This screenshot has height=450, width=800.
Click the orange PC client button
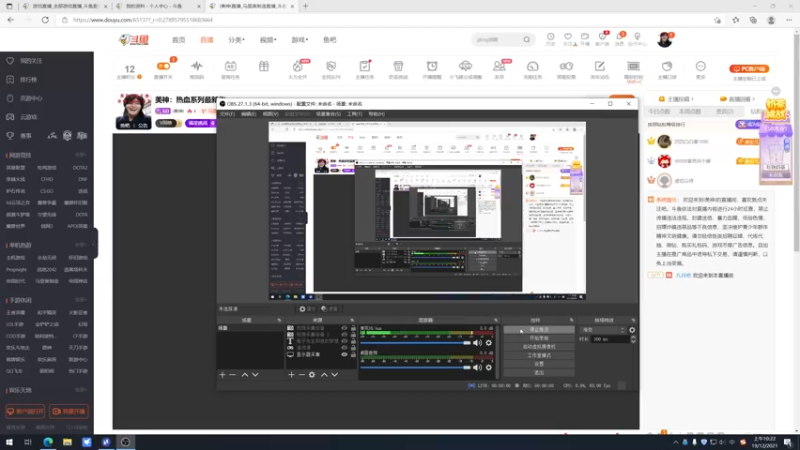[x=749, y=68]
